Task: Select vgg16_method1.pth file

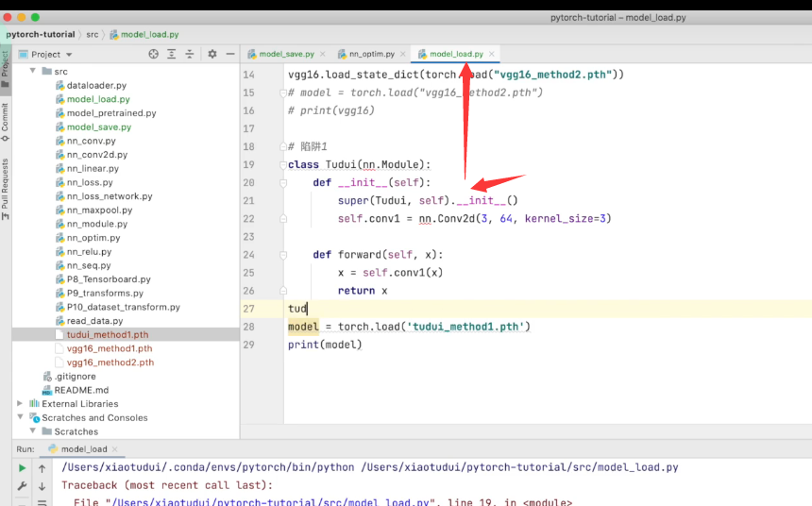Action: coord(110,348)
